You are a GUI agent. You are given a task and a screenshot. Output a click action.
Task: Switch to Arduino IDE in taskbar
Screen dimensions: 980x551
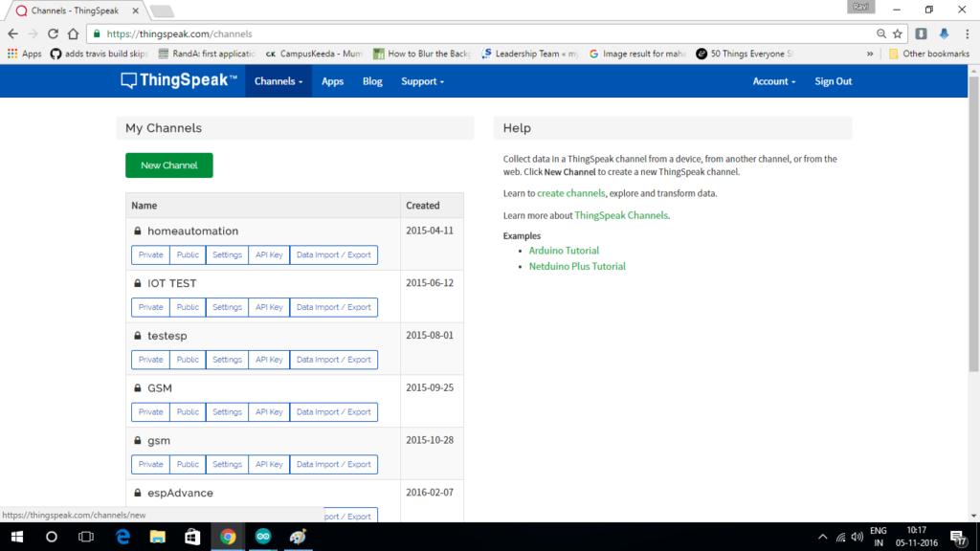[263, 537]
